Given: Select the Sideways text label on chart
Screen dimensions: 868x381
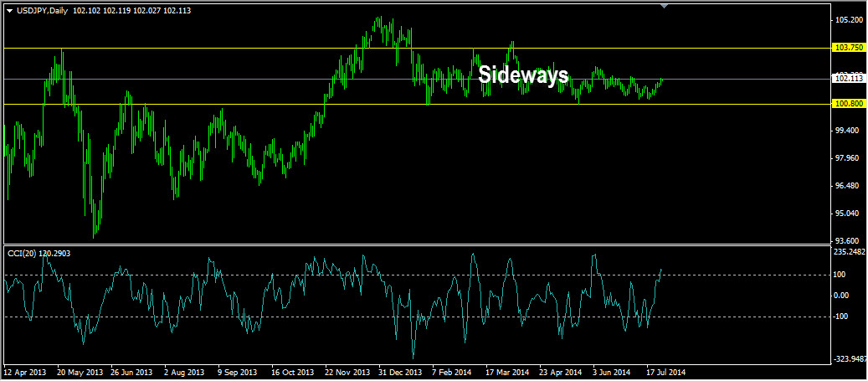Looking at the screenshot, I should 524,75.
